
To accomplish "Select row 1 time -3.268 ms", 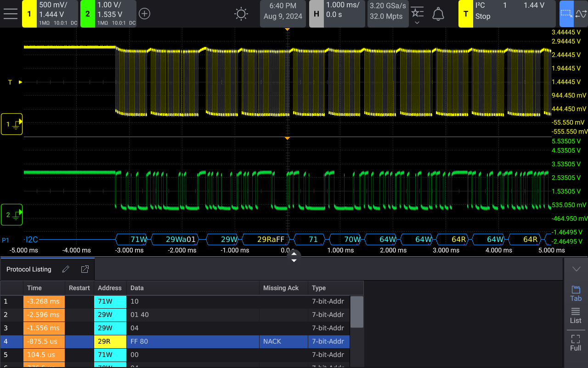I will [x=44, y=302].
